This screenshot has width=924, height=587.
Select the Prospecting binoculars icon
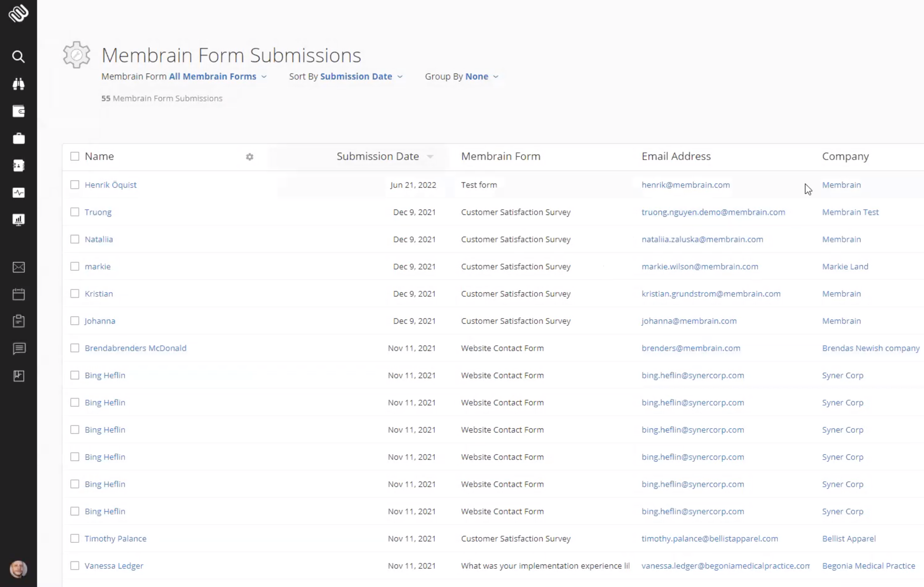[19, 84]
